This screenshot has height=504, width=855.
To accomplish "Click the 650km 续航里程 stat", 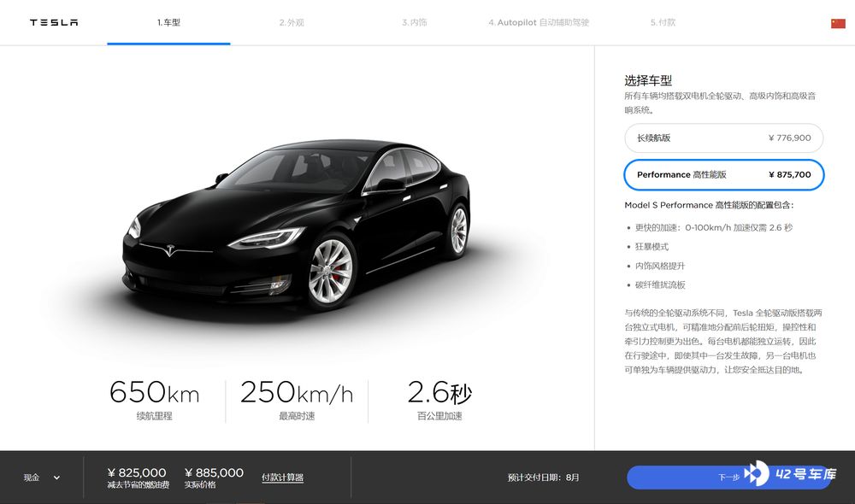I will [154, 401].
